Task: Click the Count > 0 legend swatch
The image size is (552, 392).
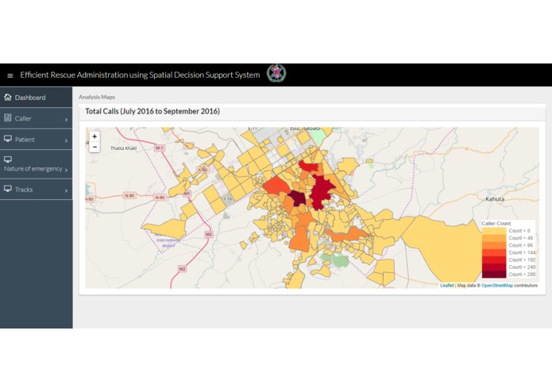Action: coord(494,231)
